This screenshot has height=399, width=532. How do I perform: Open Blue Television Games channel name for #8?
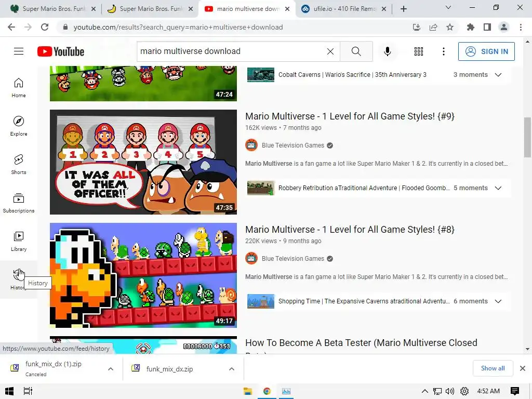[x=293, y=259]
